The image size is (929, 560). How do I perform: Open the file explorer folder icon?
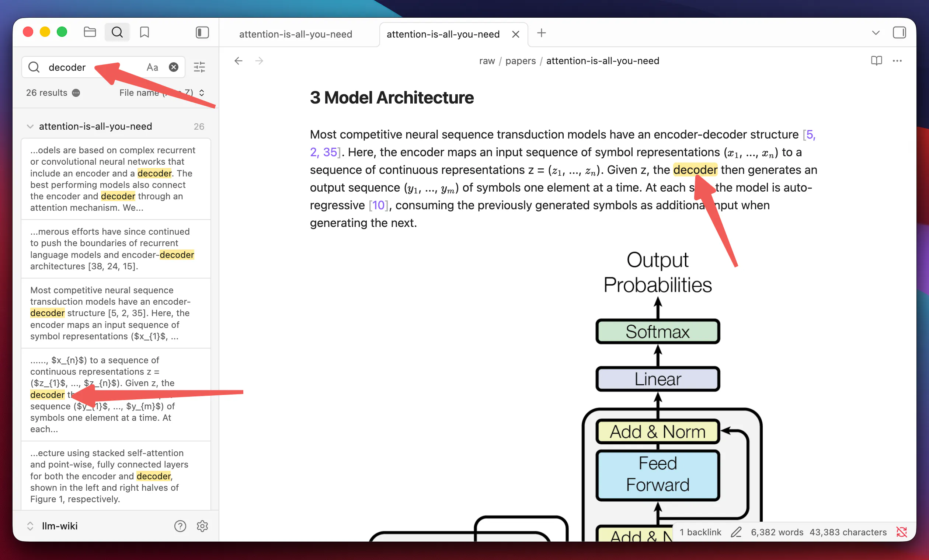(x=90, y=32)
